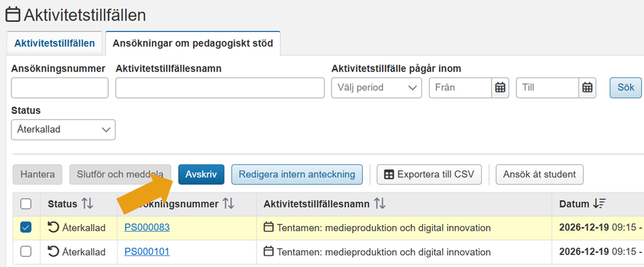Open application link PS000083
The height and width of the screenshot is (267, 644).
tap(147, 227)
